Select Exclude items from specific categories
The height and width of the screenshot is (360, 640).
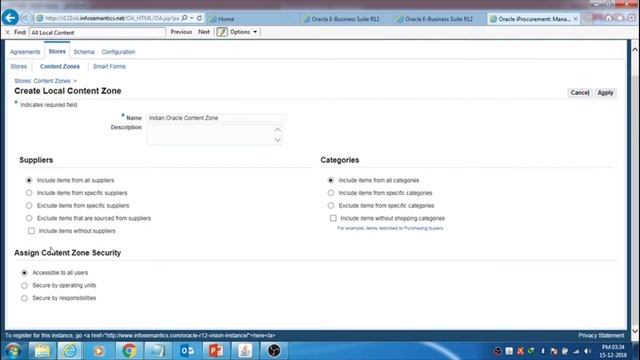tap(331, 205)
